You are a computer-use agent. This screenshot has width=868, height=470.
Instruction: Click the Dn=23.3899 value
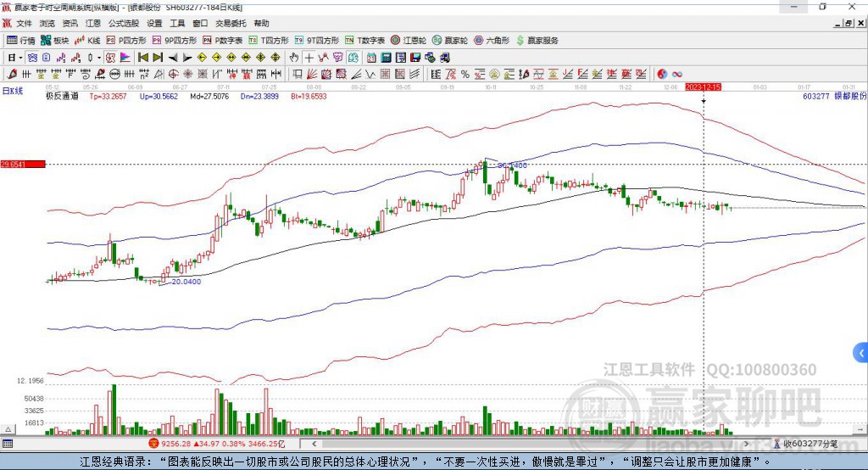coord(259,97)
